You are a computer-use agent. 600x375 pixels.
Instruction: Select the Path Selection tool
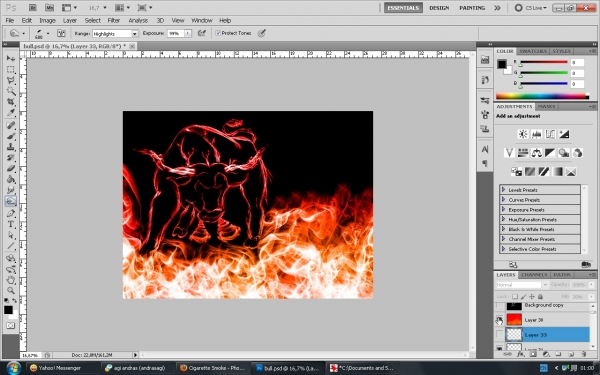click(x=11, y=235)
